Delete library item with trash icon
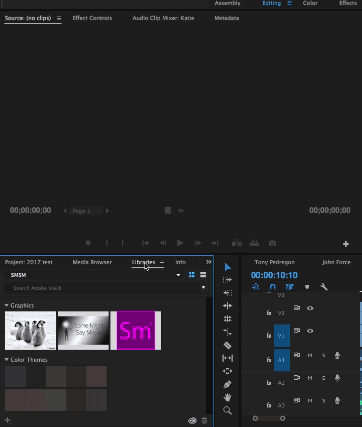This screenshot has width=362, height=427. [204, 421]
